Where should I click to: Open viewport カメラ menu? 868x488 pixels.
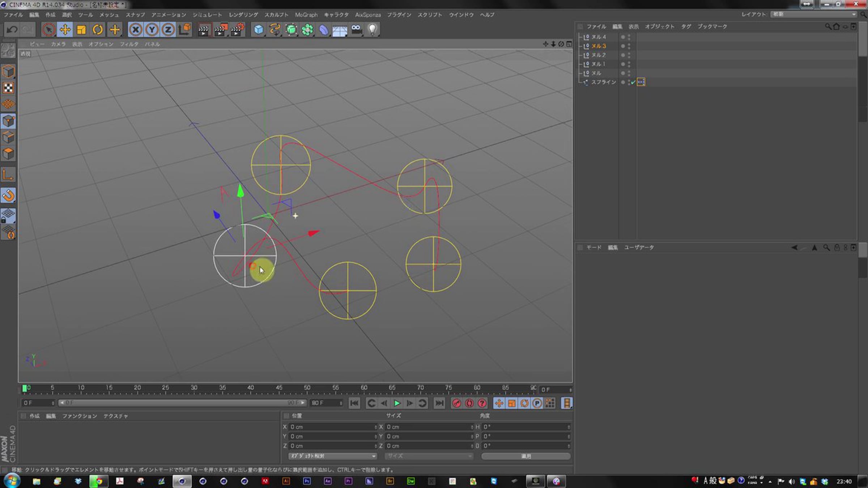pos(58,44)
